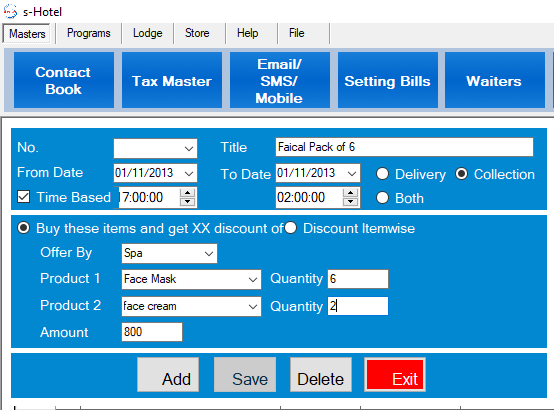554x410 pixels.
Task: Open the Setting Bills tile
Action: (x=388, y=80)
